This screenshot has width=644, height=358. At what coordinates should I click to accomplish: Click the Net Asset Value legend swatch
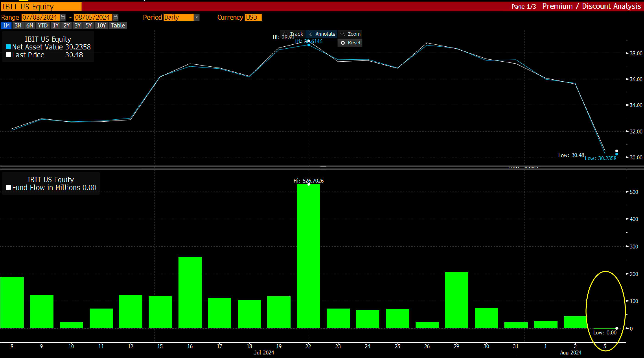8,47
